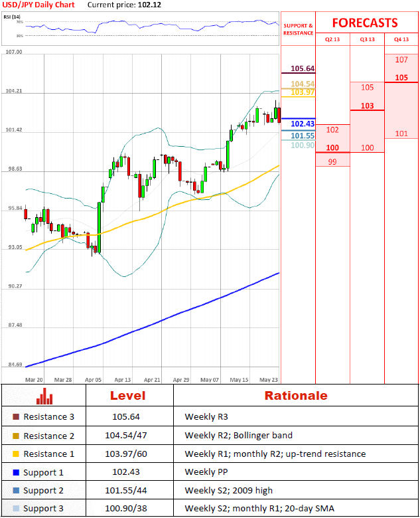Click the 'May 07' date axis label
Image resolution: width=420 pixels, height=518 pixels.
click(x=210, y=380)
